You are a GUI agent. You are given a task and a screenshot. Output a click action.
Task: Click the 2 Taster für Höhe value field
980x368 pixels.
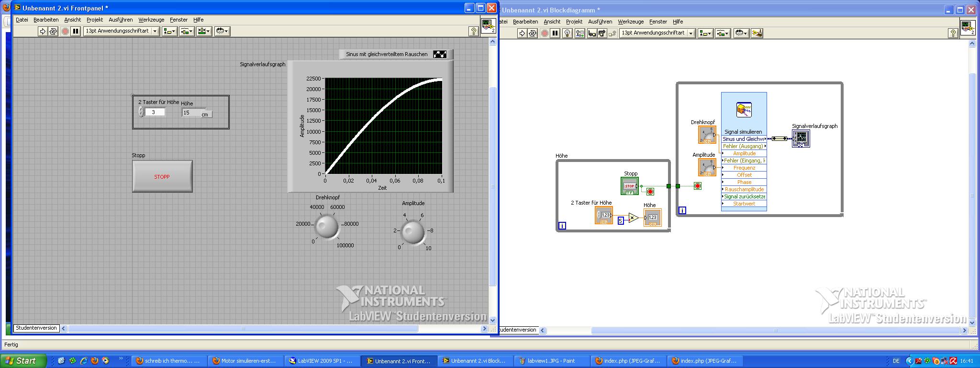(x=155, y=112)
